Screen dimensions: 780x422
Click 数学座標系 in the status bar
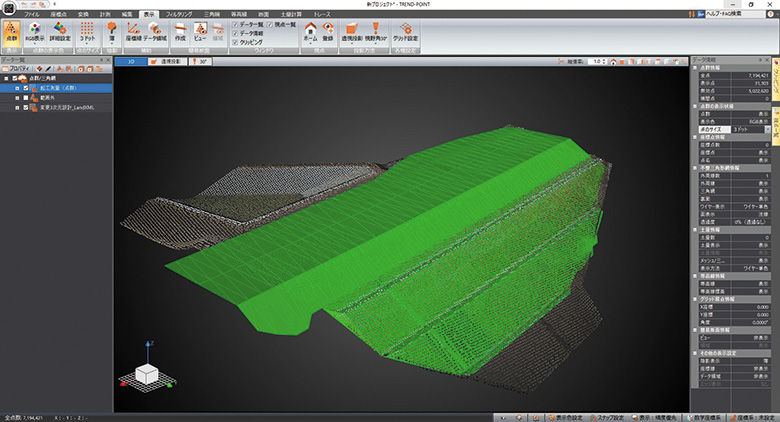tap(702, 418)
